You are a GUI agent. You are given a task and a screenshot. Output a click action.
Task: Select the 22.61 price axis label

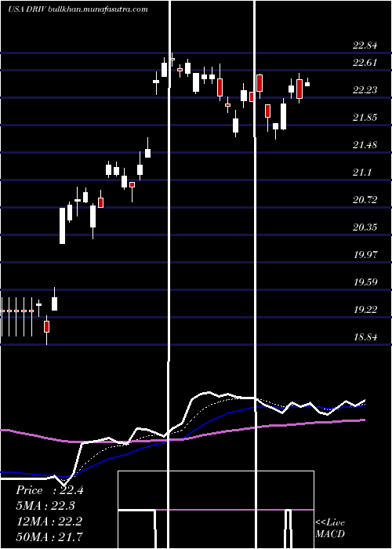[x=365, y=63]
